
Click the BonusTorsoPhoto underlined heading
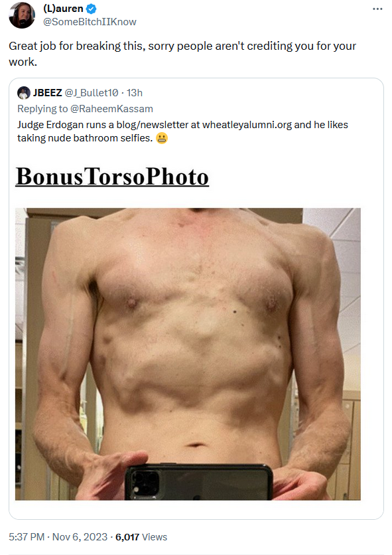112,177
